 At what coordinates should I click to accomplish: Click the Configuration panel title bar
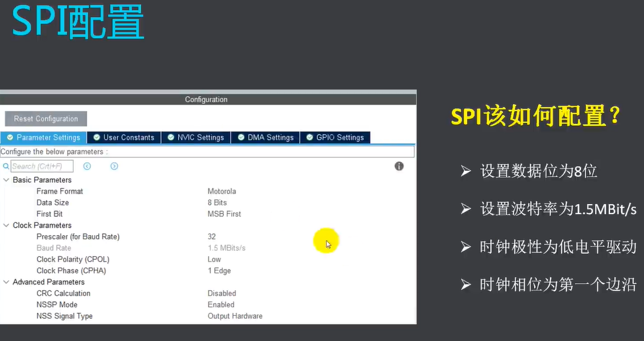(x=208, y=99)
